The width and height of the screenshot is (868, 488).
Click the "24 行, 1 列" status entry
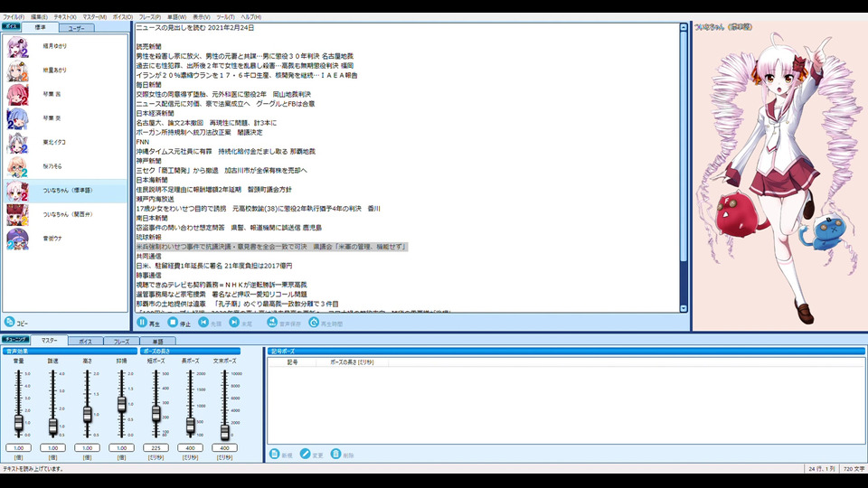tap(822, 469)
